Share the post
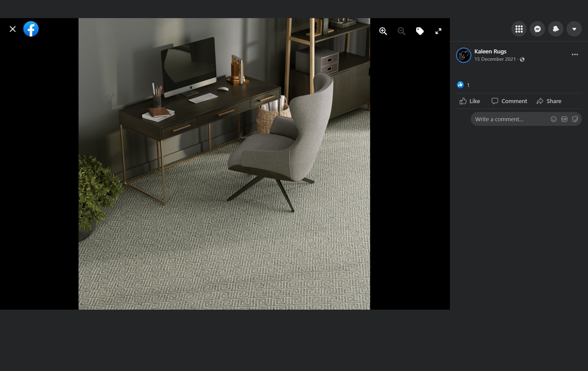Viewport: 588px width, 371px height. tap(549, 101)
